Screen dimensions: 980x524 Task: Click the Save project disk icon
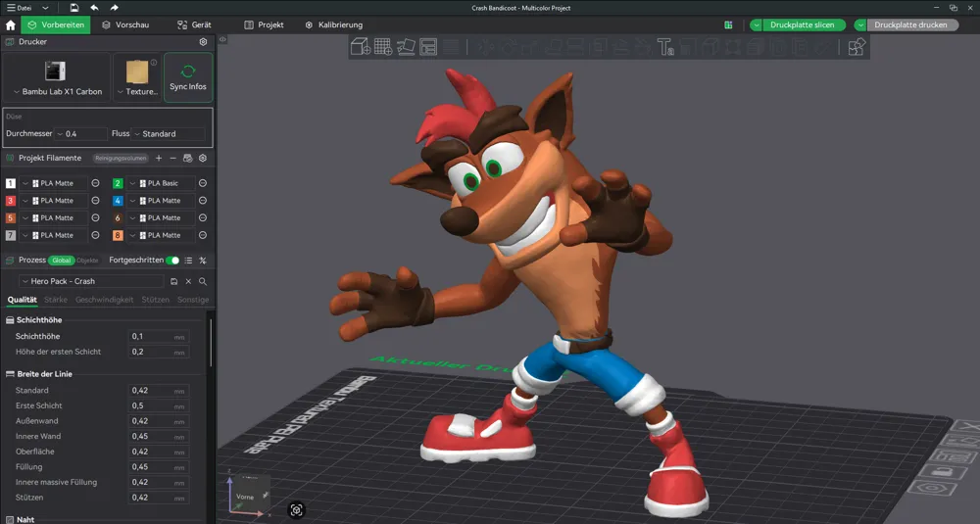[73, 8]
